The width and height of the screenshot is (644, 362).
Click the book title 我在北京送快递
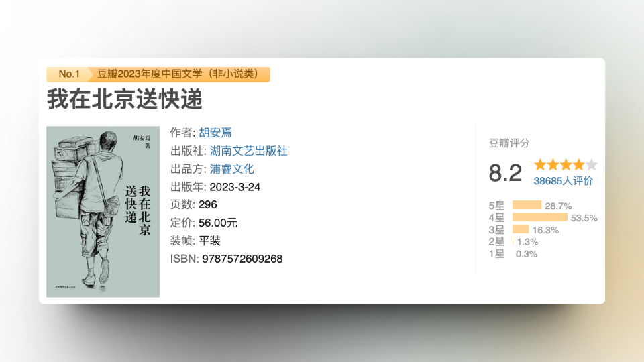(124, 99)
